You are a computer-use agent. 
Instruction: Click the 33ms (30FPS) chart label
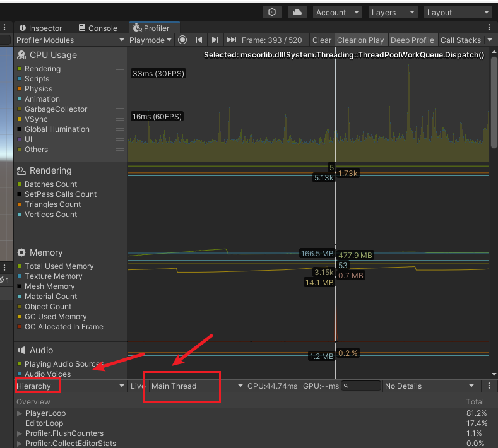click(158, 74)
